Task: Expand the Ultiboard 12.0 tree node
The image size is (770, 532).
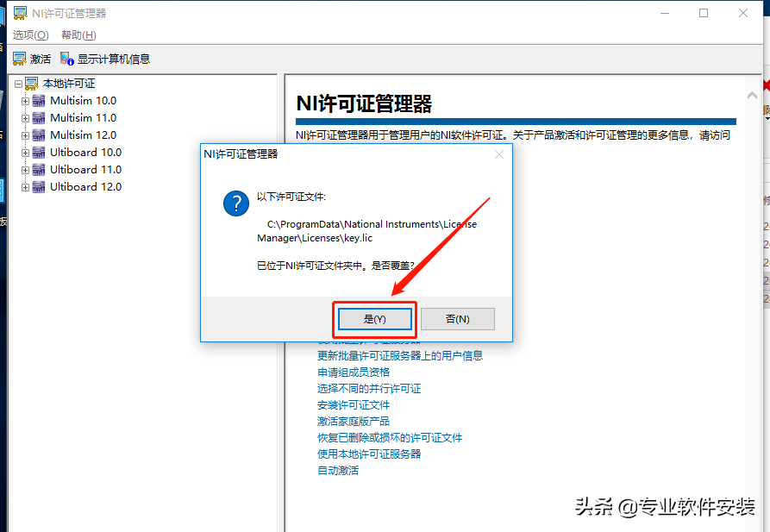Action: pyautogui.click(x=25, y=186)
